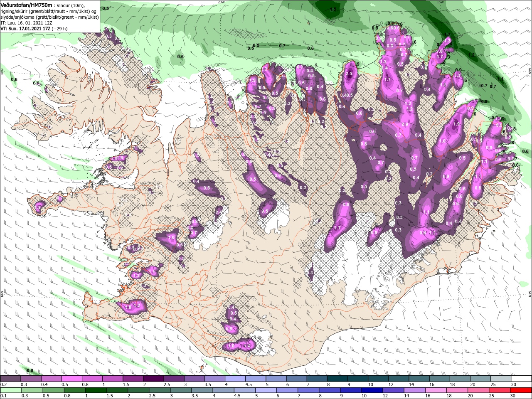
Task: Click the pale lavender 4–4.5 snow legend swatch
Action: [x=235, y=379]
